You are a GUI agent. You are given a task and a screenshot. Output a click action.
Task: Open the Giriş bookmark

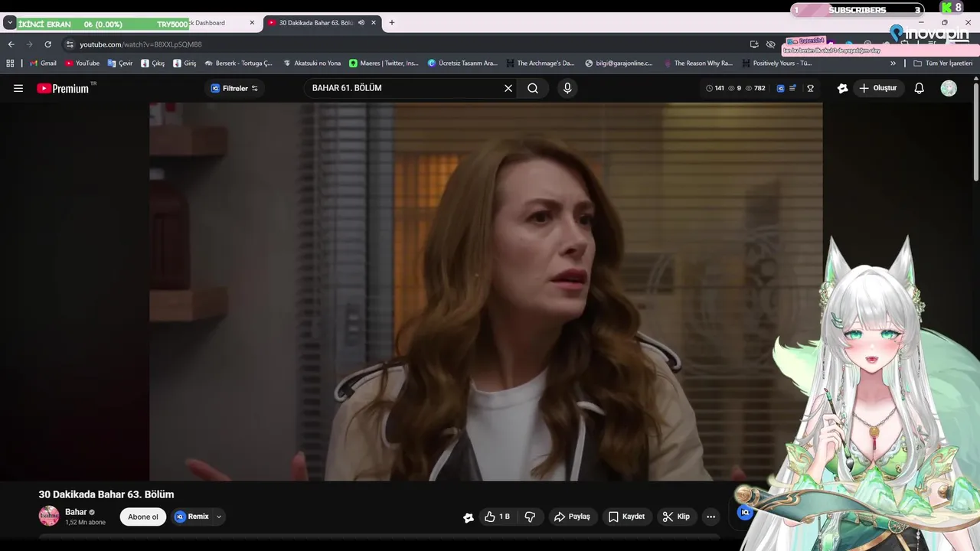pos(185,64)
